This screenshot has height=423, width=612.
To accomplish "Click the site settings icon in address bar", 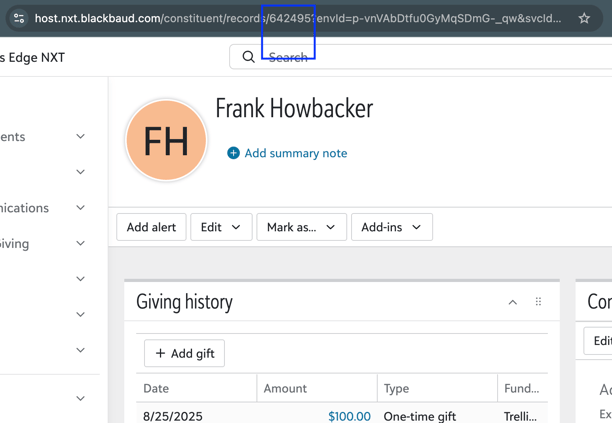I will point(19,18).
